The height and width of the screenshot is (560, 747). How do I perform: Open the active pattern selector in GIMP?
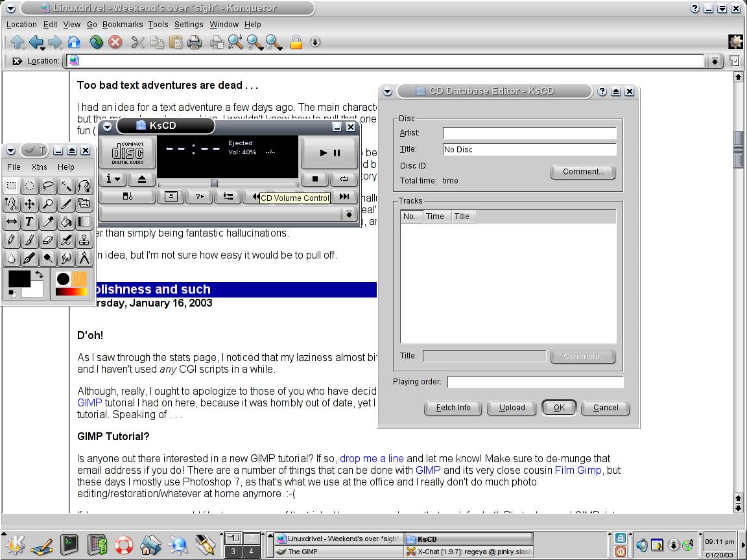tap(80, 279)
